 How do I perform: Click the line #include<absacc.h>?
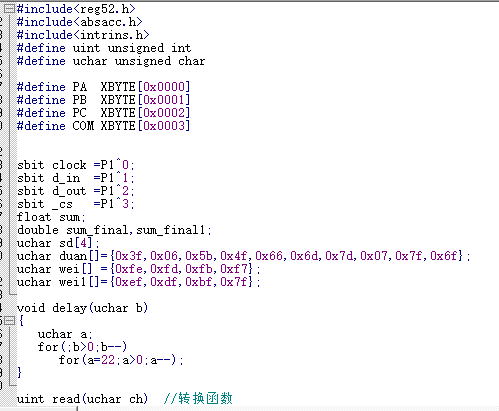[80, 22]
